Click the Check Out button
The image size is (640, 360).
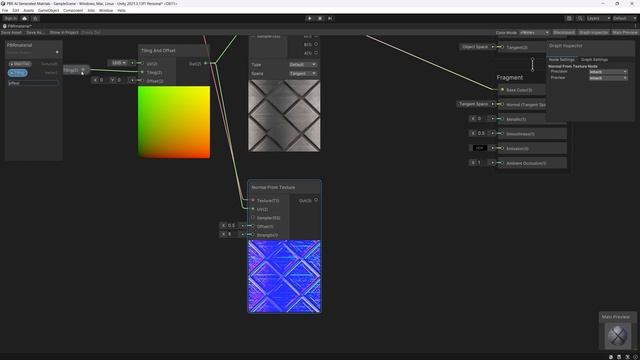click(x=91, y=32)
